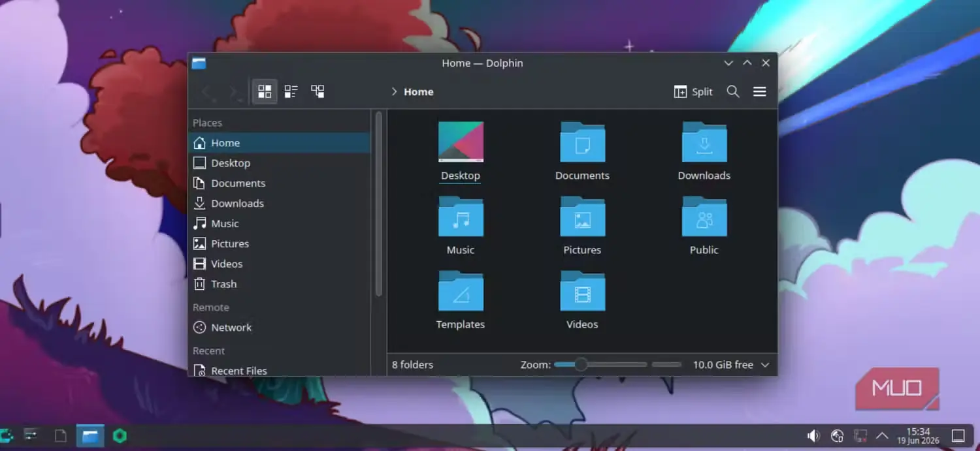Click the blank document icon in taskbar

60,436
